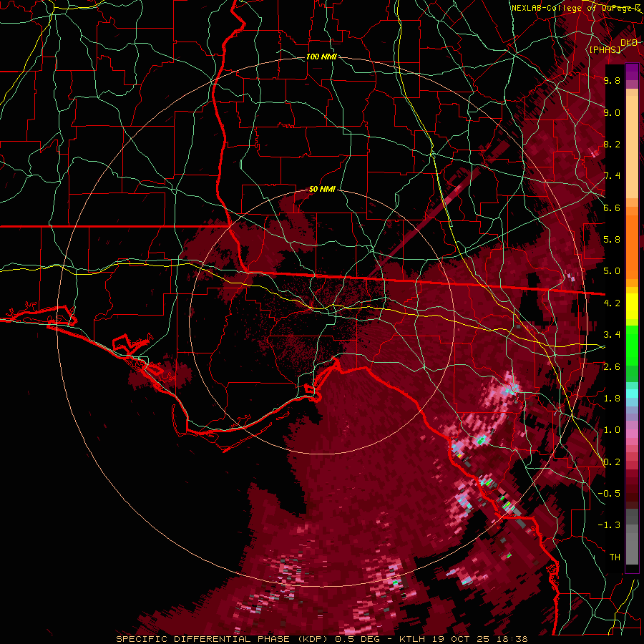Screen dimensions: 644x644
Task: Click the bright green segment of color bar
Action: 632,346
